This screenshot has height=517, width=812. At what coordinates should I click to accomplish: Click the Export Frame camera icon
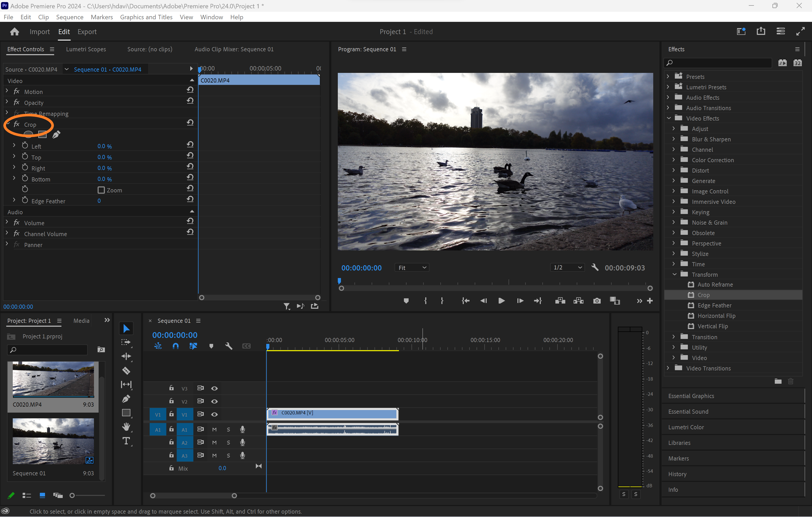tap(597, 300)
